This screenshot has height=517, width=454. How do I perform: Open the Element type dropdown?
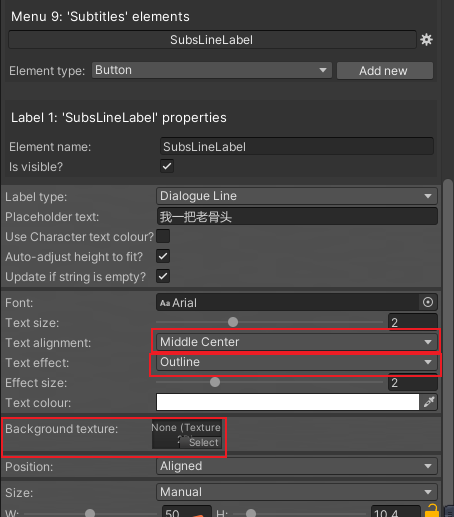(x=212, y=70)
